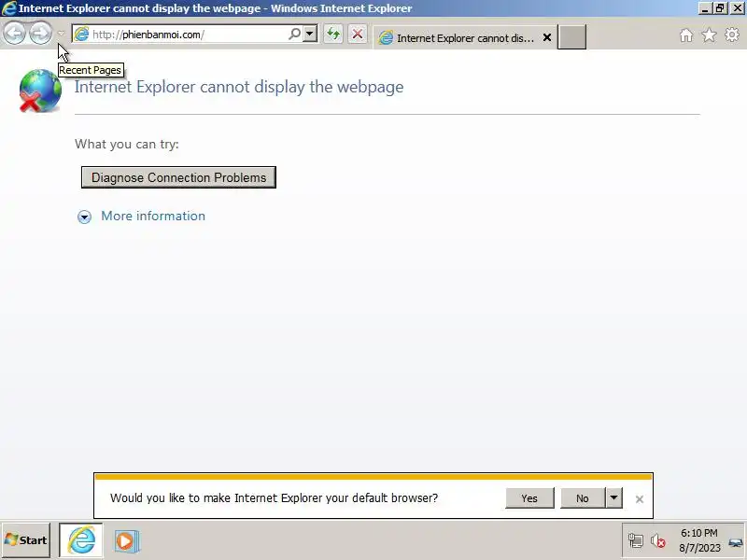Viewport: 747px width, 560px height.
Task: Click the Show desktop tray icon
Action: pyautogui.click(x=736, y=543)
